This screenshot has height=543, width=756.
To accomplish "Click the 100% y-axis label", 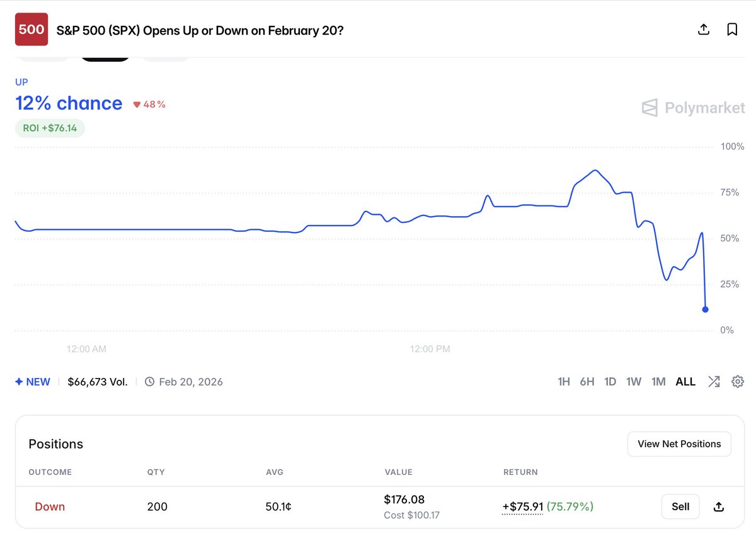I will 733,146.
